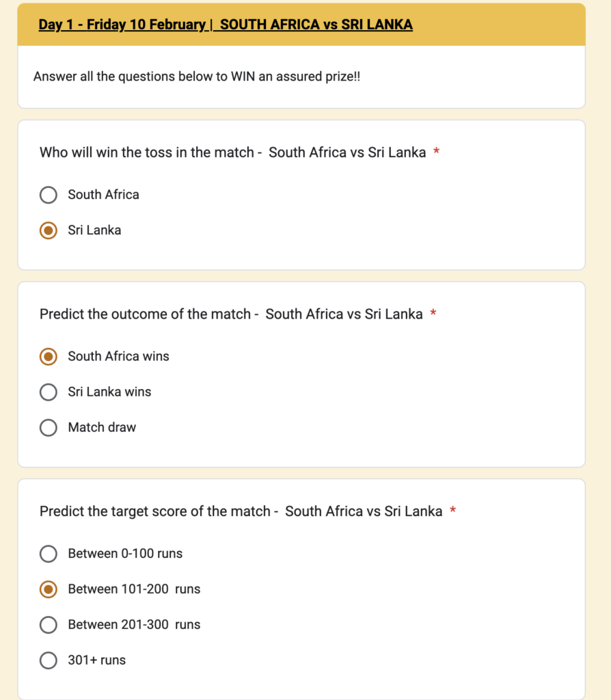Click the 'Predict the outcome of the match' title

tap(231, 314)
